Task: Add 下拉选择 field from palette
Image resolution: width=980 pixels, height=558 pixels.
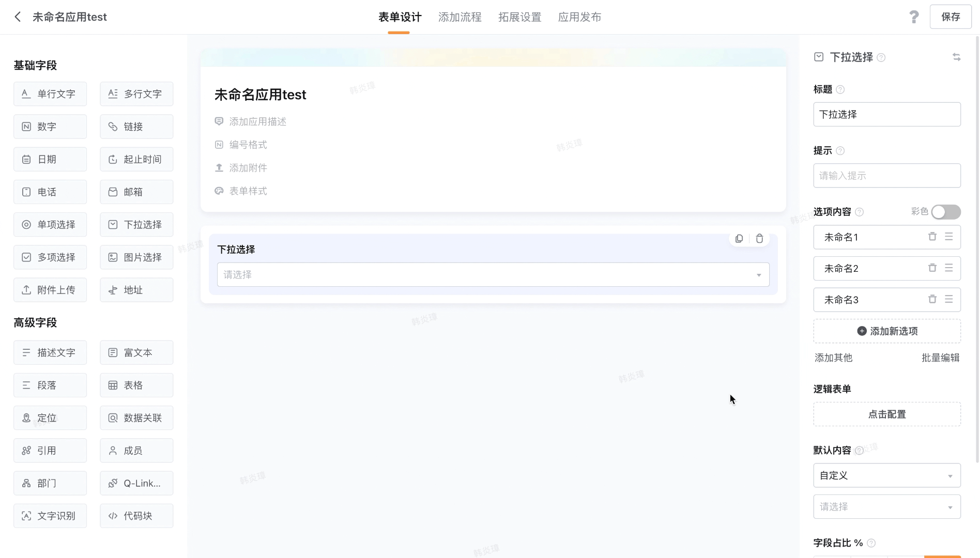Action: click(136, 225)
